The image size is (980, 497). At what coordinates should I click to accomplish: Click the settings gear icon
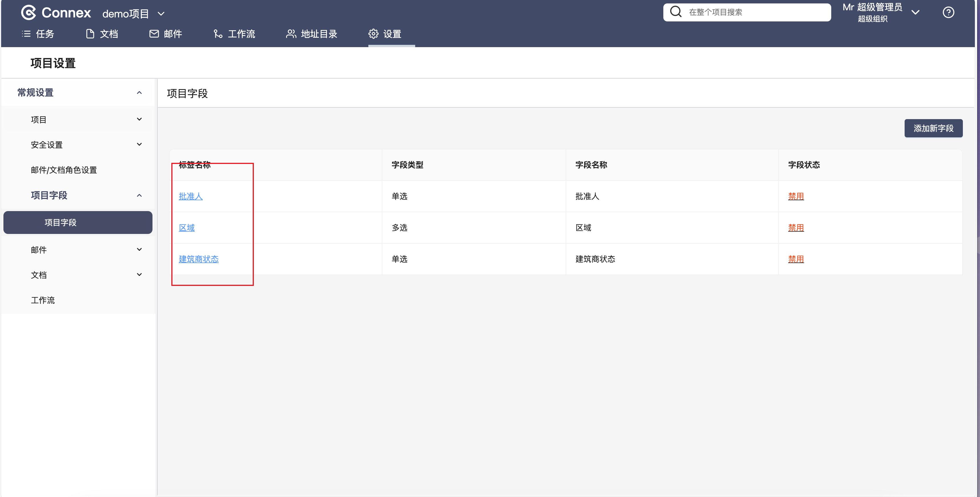(x=373, y=34)
